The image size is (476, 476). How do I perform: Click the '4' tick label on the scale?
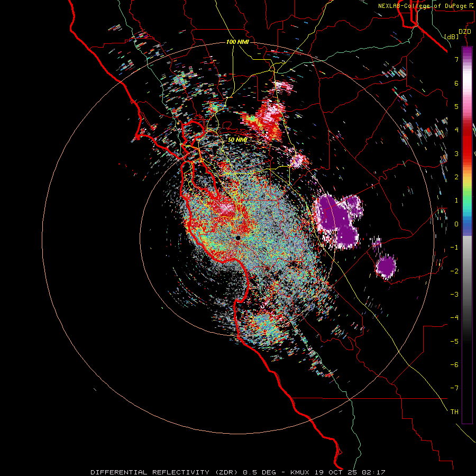click(456, 130)
